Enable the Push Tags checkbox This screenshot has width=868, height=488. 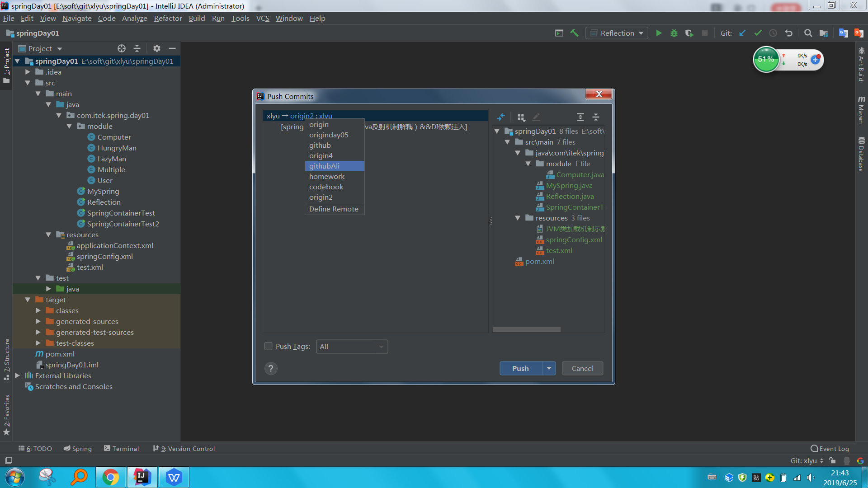268,346
